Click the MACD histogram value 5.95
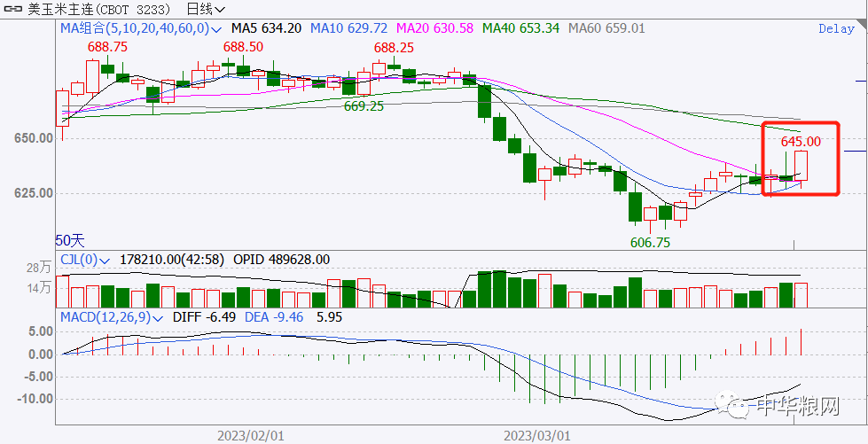The image size is (868, 444). (329, 317)
